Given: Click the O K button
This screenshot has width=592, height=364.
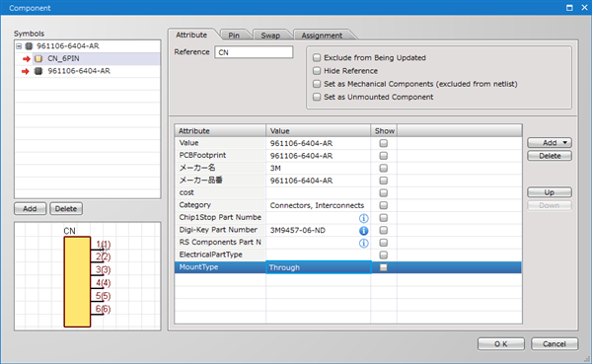Looking at the screenshot, I should click(501, 344).
